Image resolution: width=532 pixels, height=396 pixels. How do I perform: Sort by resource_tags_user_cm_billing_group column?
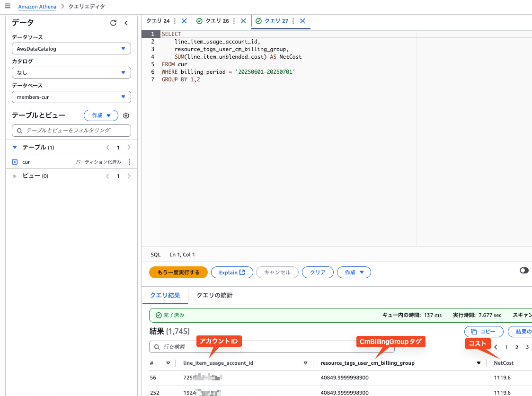coord(479,363)
